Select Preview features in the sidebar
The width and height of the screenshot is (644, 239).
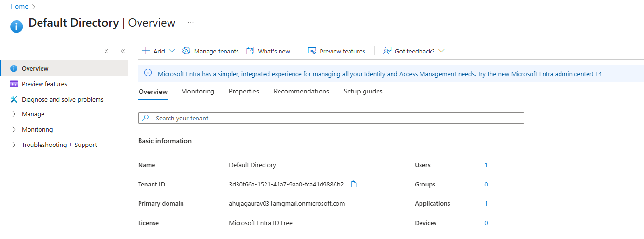tap(44, 84)
